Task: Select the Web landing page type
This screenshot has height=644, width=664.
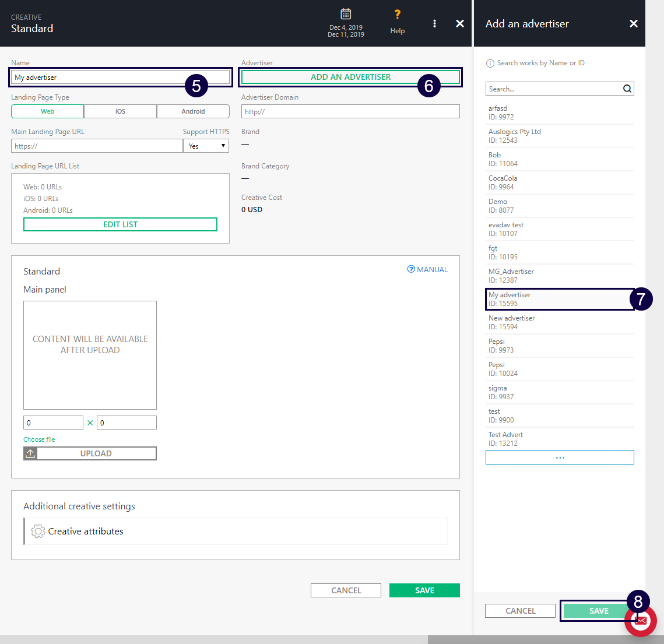Action: tap(48, 111)
